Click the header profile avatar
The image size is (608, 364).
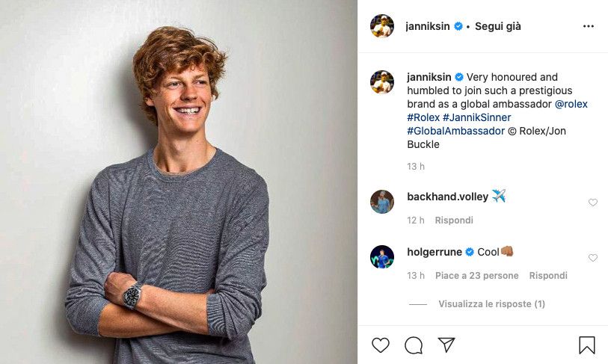coord(382,26)
